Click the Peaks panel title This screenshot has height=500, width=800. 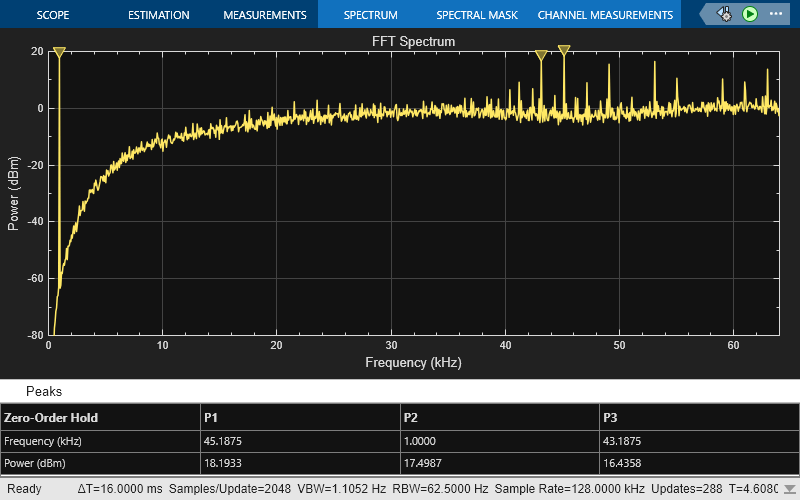point(44,392)
